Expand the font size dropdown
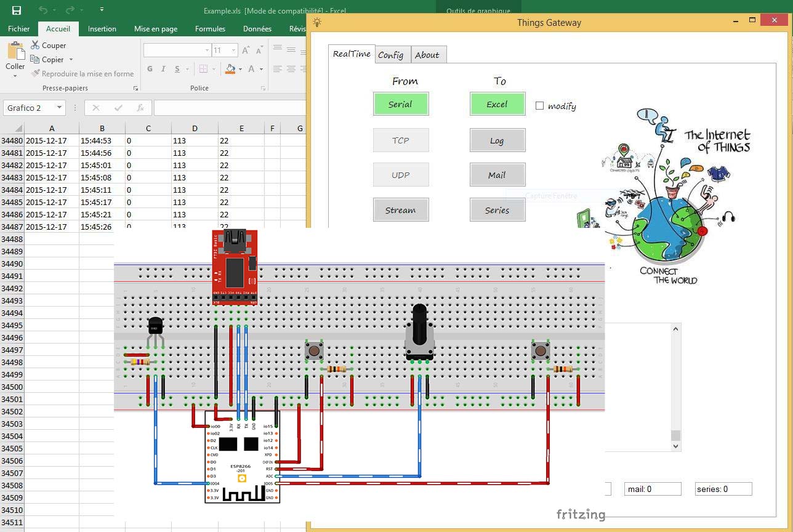793x532 pixels. click(233, 50)
